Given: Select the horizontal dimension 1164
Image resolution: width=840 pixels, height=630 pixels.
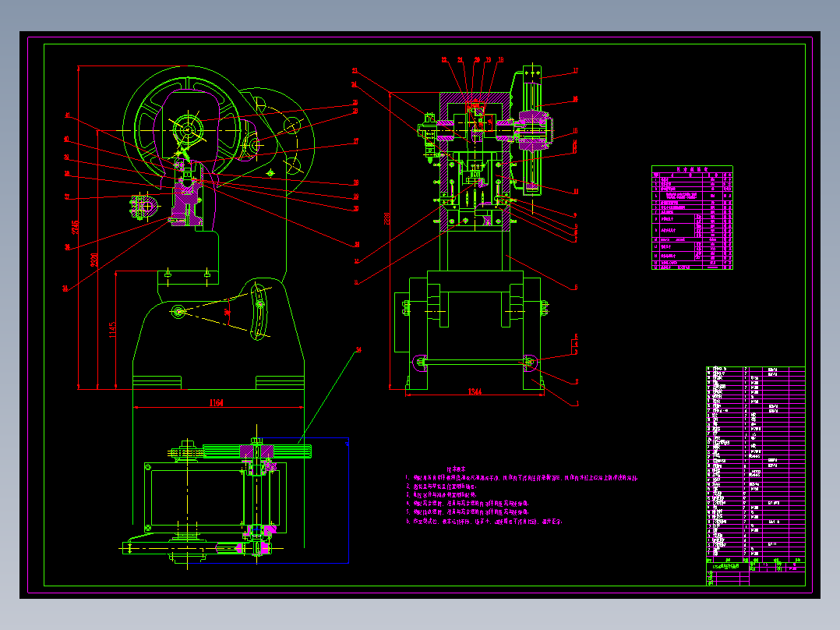Looking at the screenshot, I should pos(218,404).
